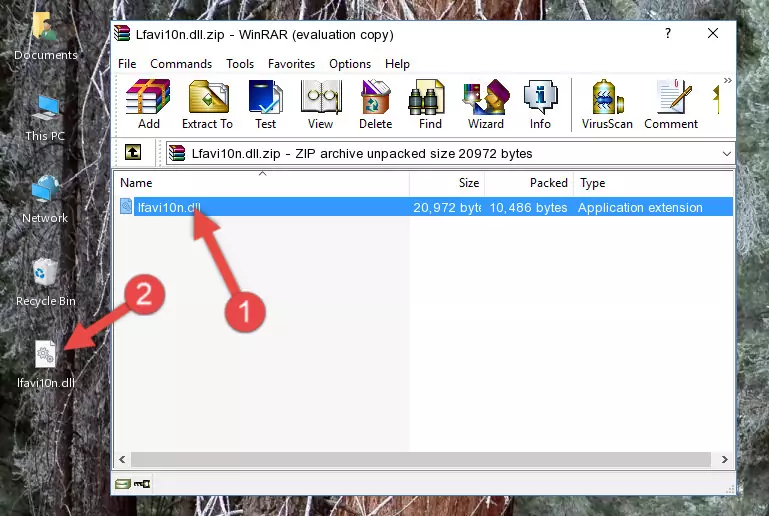Viewport: 769px width, 516px height.
Task: Sort by the Type column header
Action: click(x=653, y=183)
